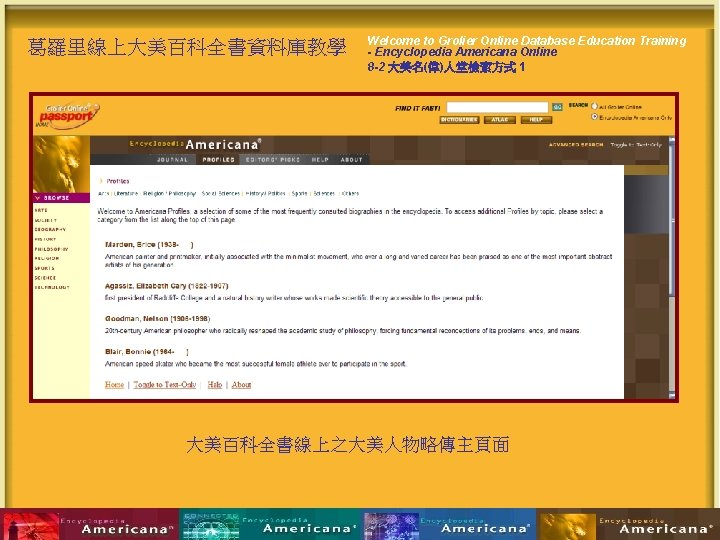Browse the Society category in the sidebar

tap(45, 220)
